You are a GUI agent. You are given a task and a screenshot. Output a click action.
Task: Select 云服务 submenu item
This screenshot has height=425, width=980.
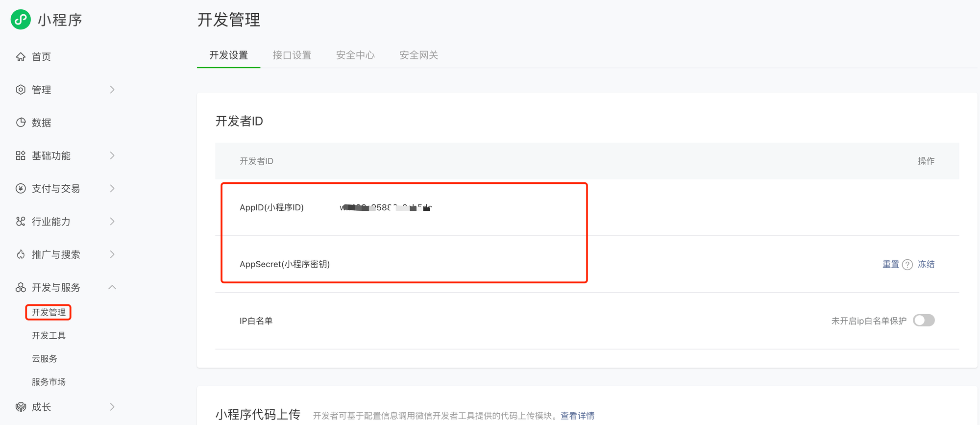pos(45,359)
